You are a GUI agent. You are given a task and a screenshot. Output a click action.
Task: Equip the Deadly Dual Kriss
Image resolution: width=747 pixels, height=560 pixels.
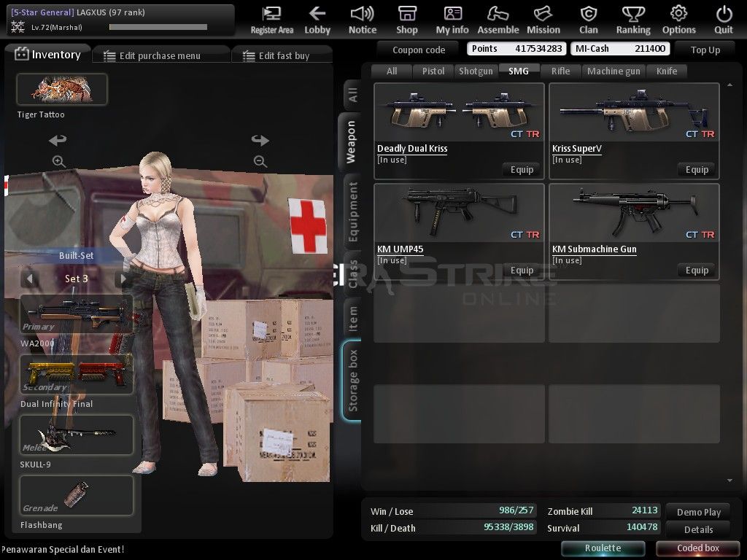522,169
